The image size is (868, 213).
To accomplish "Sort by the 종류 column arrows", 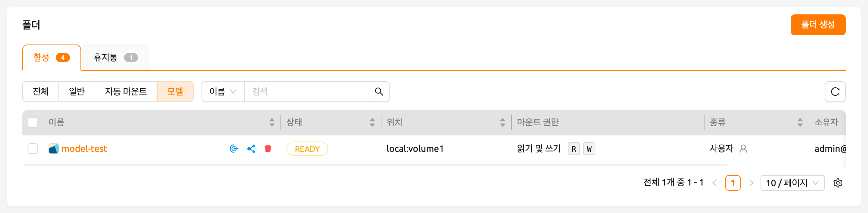I will coord(800,122).
